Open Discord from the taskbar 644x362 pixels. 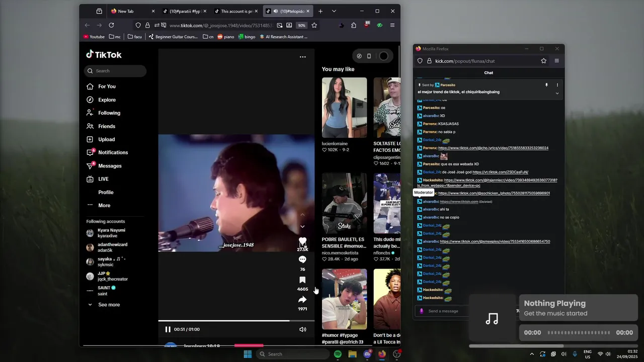[367, 354]
